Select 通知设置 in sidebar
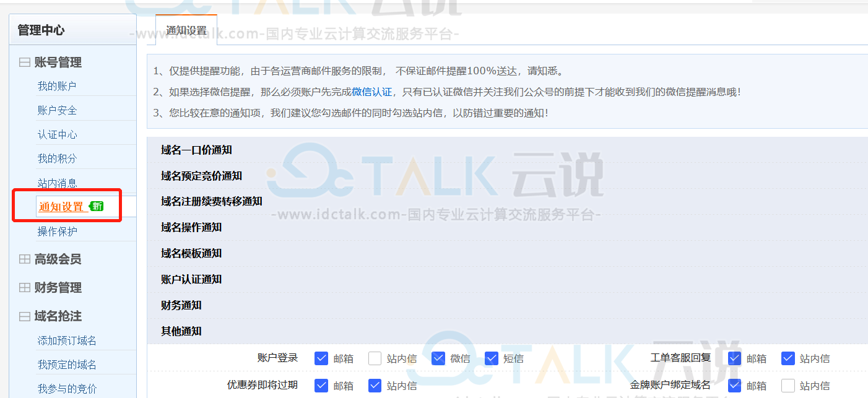This screenshot has width=868, height=398. [61, 207]
